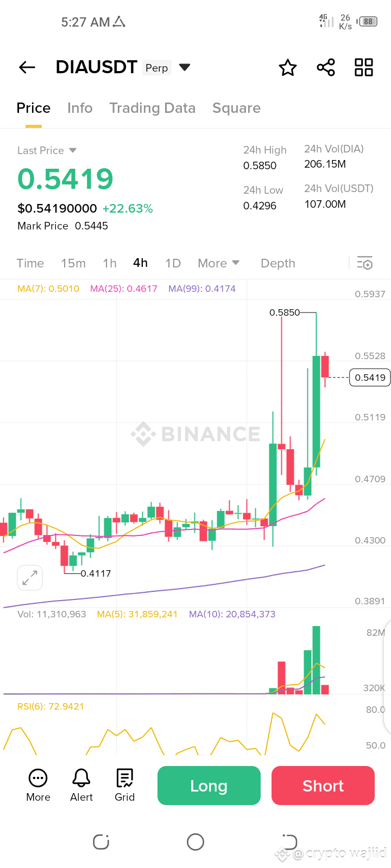The width and height of the screenshot is (391, 868).
Task: Tap the Vol: 11,310,963 label
Action: tap(52, 614)
